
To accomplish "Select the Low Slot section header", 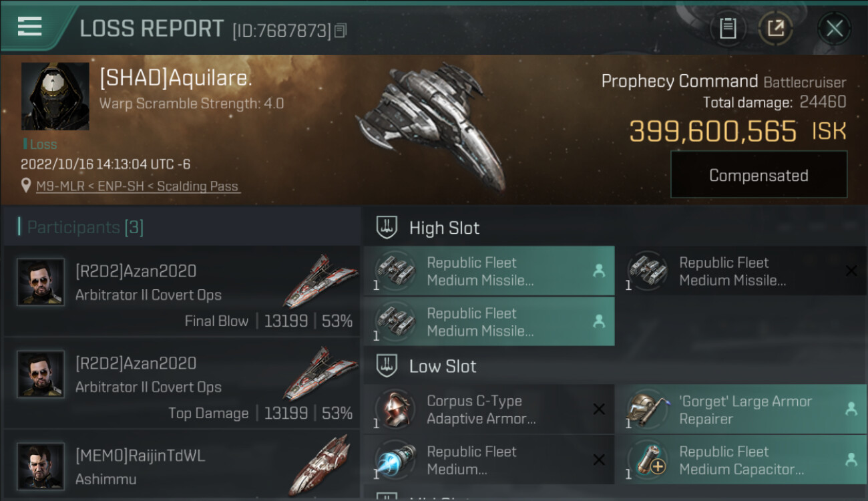I will (443, 366).
